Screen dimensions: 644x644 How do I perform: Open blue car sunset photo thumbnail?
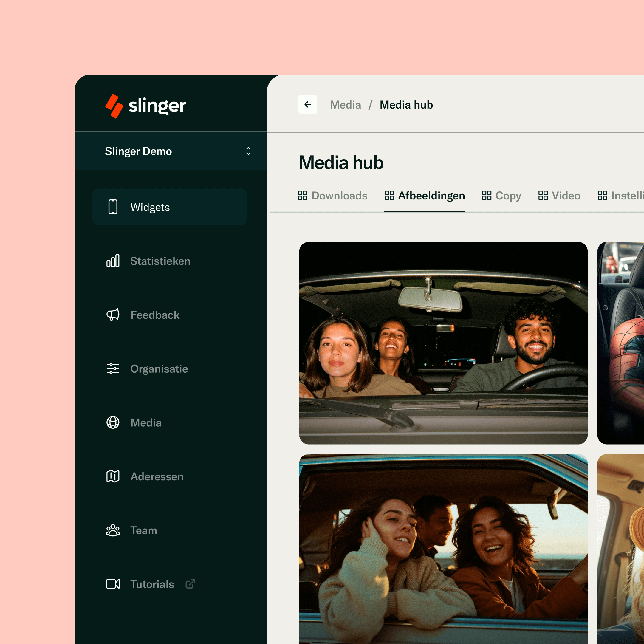[x=443, y=549]
